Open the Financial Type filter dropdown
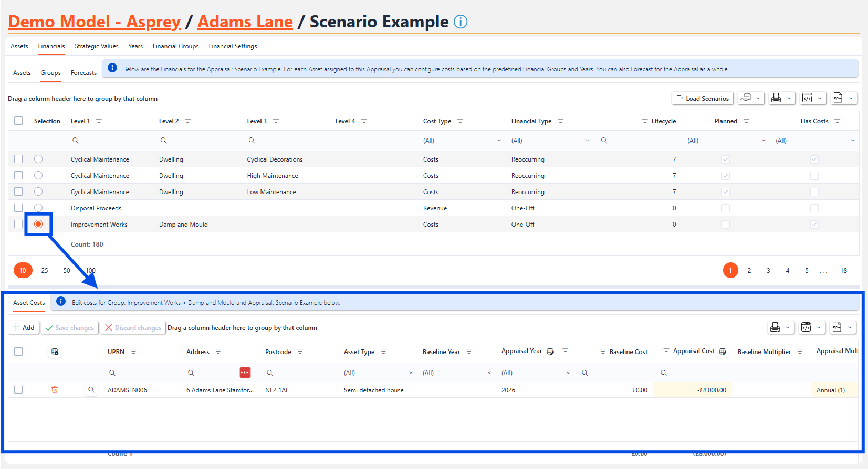The height and width of the screenshot is (469, 868). point(587,141)
